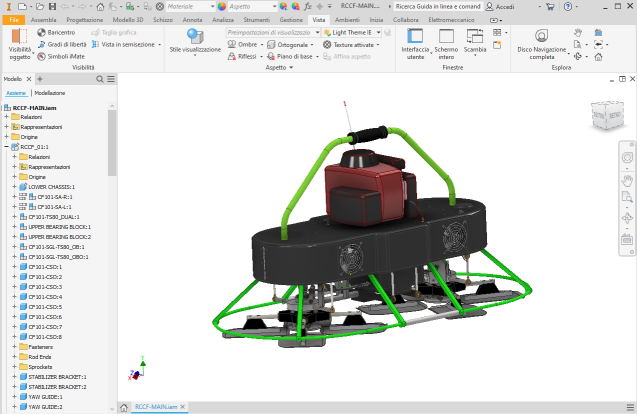Image resolution: width=637 pixels, height=414 pixels.
Task: Collapse the RCCF_01:1 assembly node
Action: (7, 147)
